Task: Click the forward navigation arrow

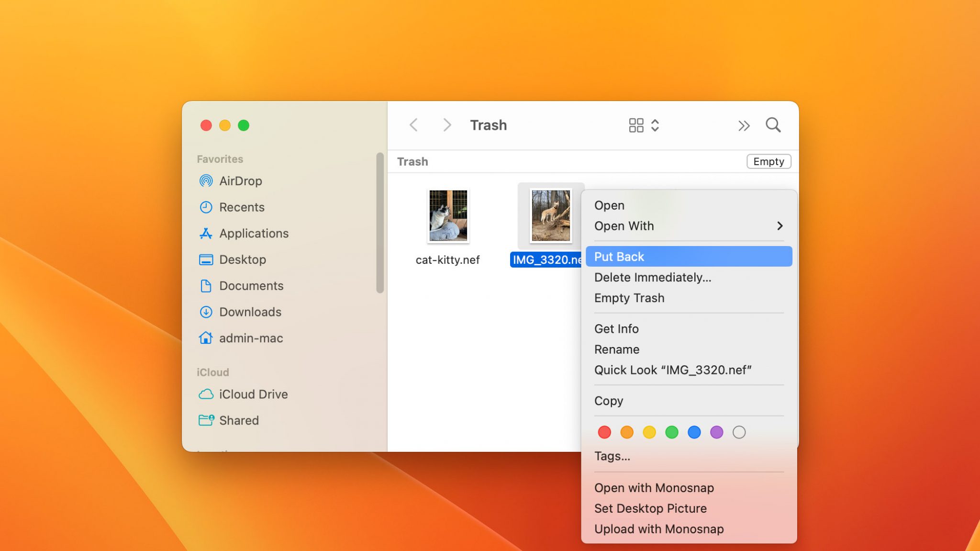Action: click(447, 125)
